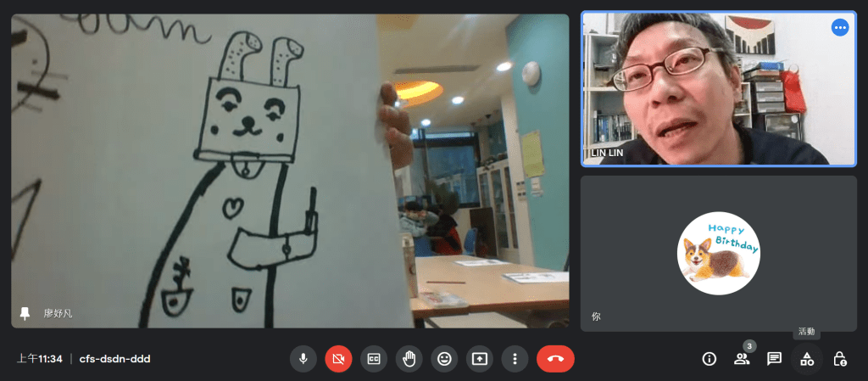Image resolution: width=868 pixels, height=381 pixels.
Task: Click the 上午11:34 time display
Action: pyautogui.click(x=40, y=359)
